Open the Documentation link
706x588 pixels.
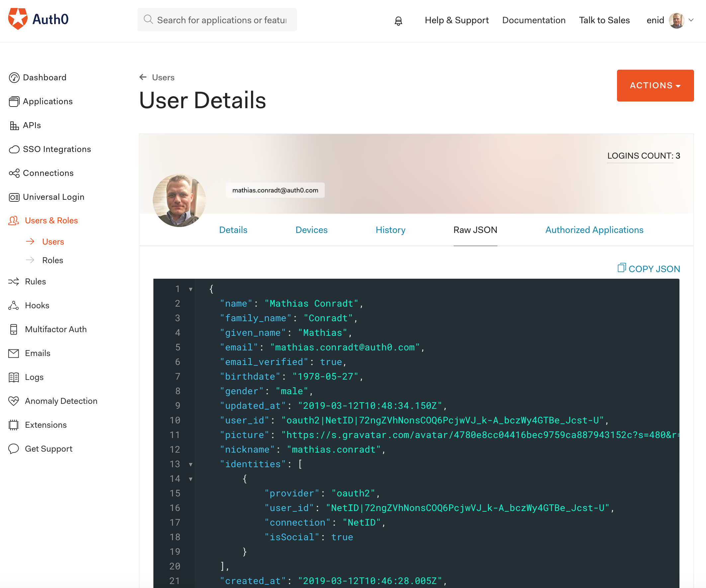534,20
